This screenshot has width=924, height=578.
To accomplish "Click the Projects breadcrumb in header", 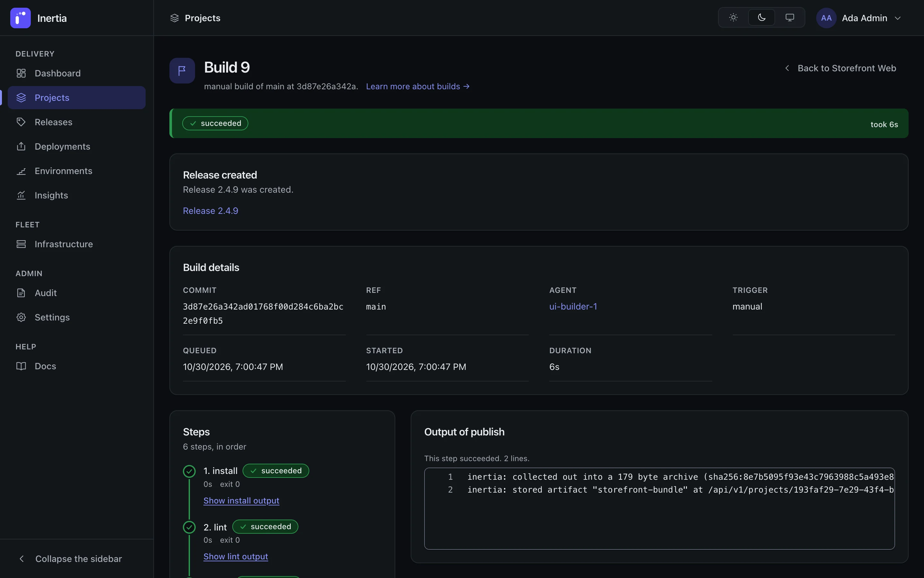I will tap(202, 18).
